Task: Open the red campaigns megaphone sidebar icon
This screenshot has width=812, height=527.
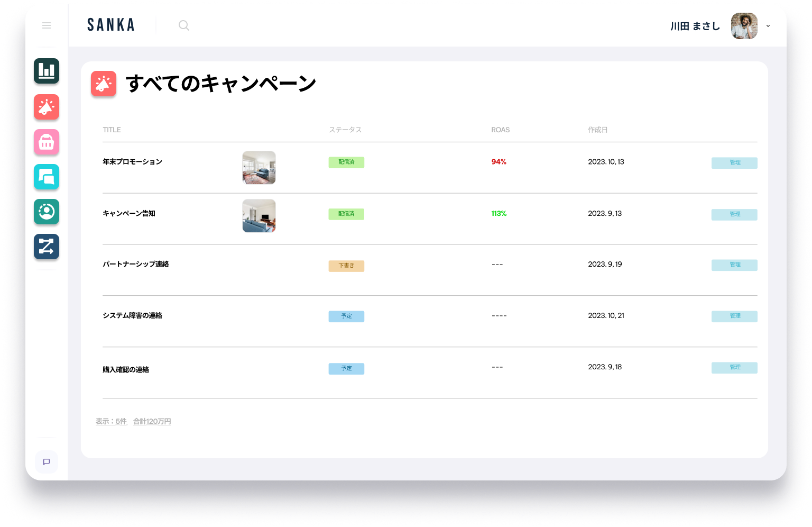Action: (x=47, y=107)
